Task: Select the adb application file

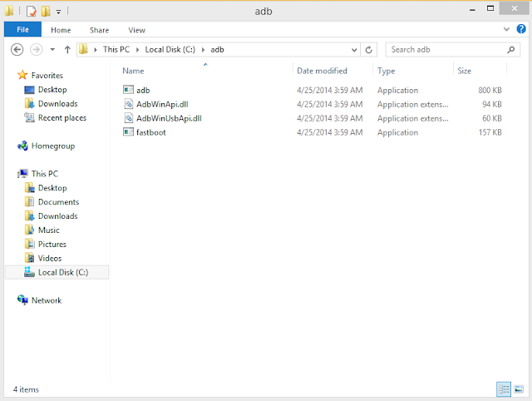Action: coord(142,90)
